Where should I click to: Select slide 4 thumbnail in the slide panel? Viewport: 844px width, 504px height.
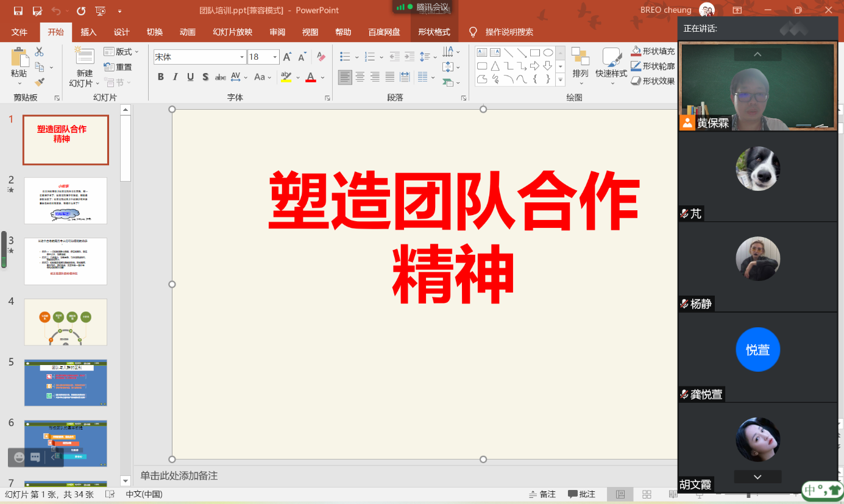[x=65, y=322]
